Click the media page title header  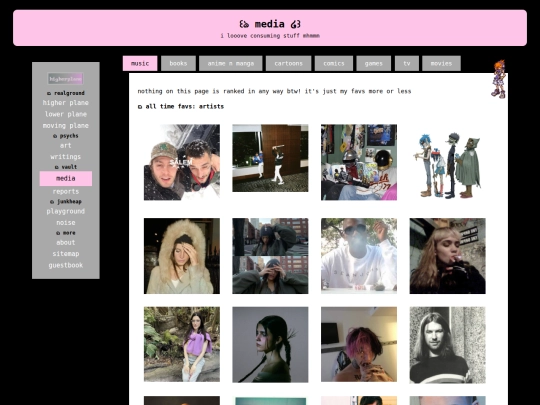[270, 24]
